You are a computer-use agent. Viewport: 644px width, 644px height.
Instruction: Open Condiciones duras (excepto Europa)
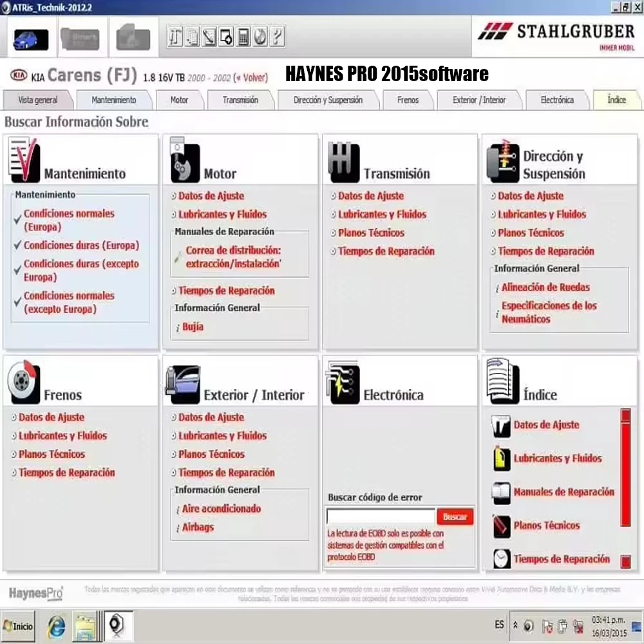(81, 270)
